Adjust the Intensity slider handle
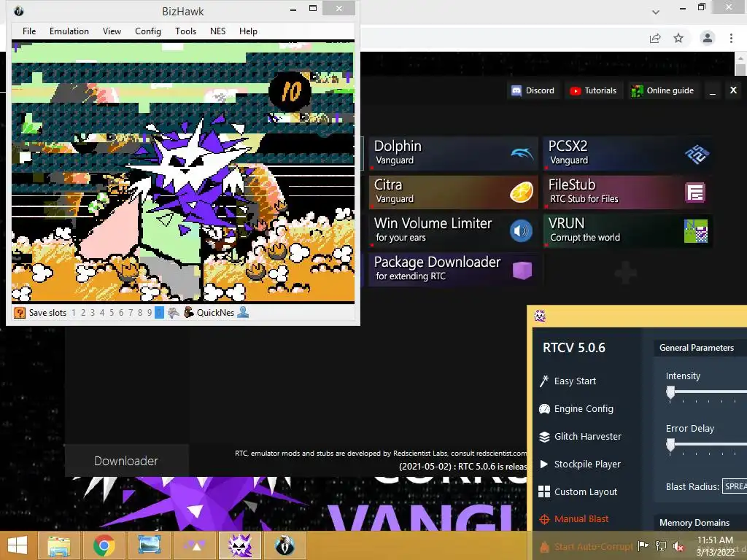Image resolution: width=747 pixels, height=560 pixels. [x=671, y=393]
